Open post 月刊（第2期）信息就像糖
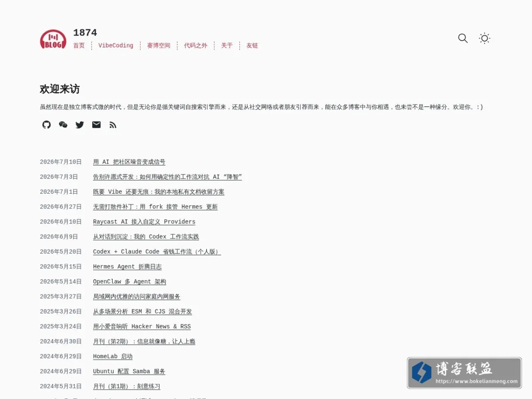The image size is (532, 399). click(x=144, y=341)
